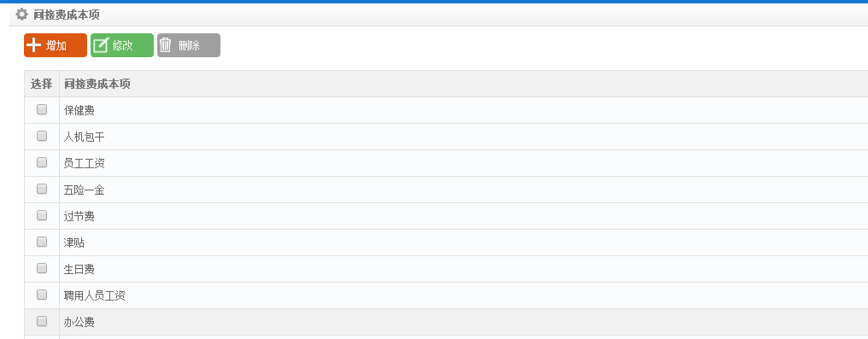Mark the 过节费 checkbox
868x339 pixels.
[x=42, y=215]
